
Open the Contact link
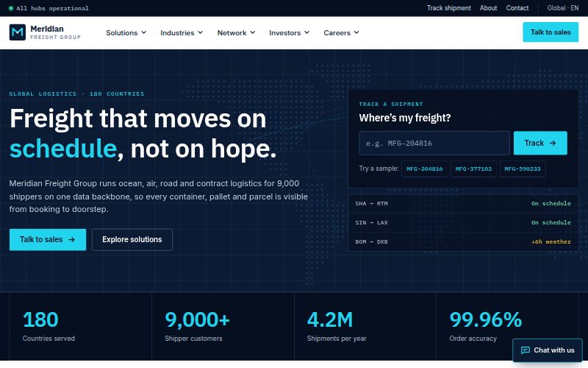(x=517, y=8)
